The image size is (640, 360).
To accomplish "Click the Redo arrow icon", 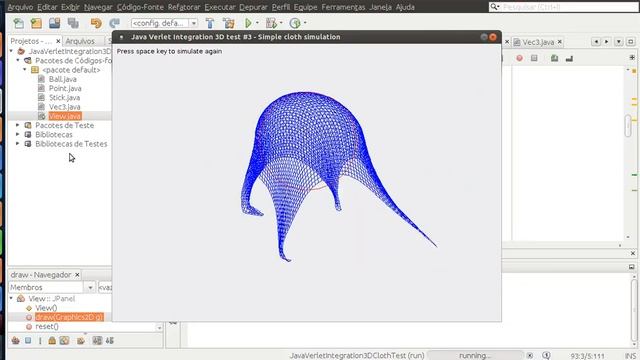I will 115,23.
